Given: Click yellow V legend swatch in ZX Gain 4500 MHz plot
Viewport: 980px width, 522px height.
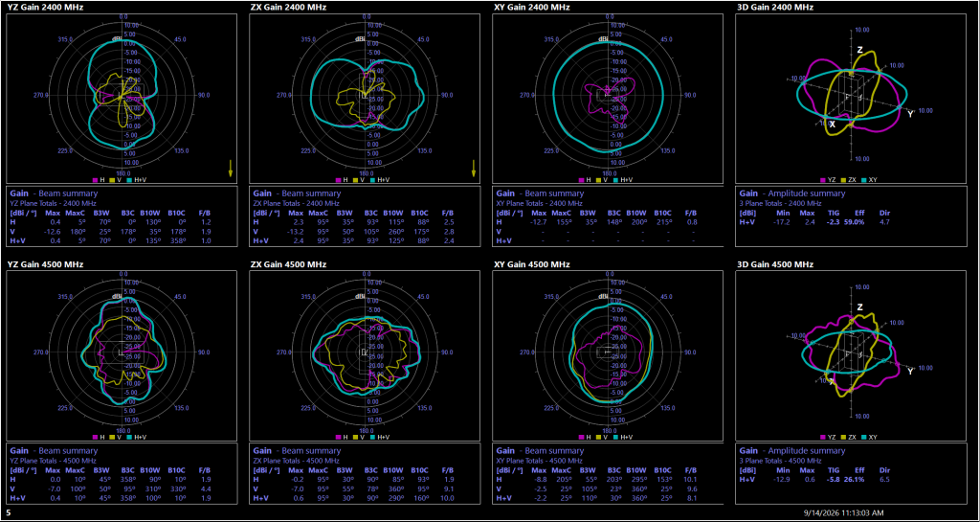Looking at the screenshot, I should click(354, 437).
